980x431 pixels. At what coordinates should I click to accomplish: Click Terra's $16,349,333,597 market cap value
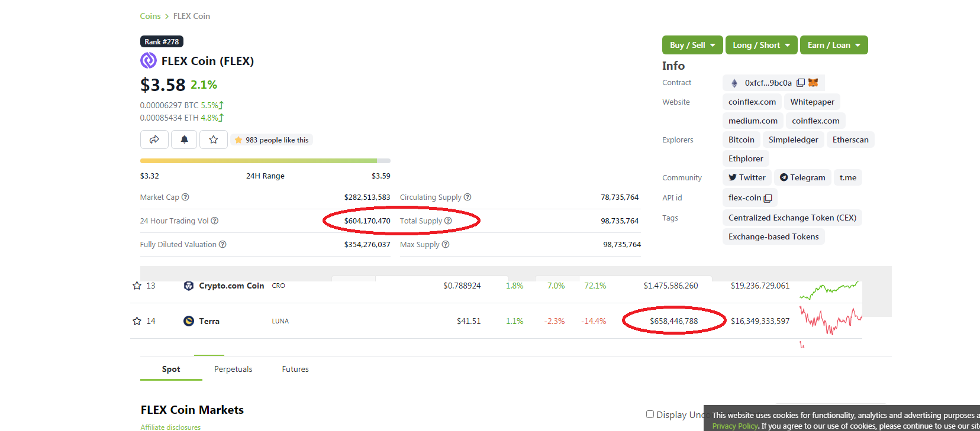tap(760, 321)
